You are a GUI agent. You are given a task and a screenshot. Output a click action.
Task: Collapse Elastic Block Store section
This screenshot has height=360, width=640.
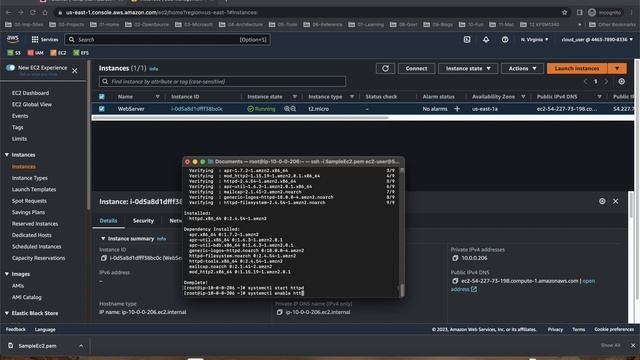click(x=7, y=313)
